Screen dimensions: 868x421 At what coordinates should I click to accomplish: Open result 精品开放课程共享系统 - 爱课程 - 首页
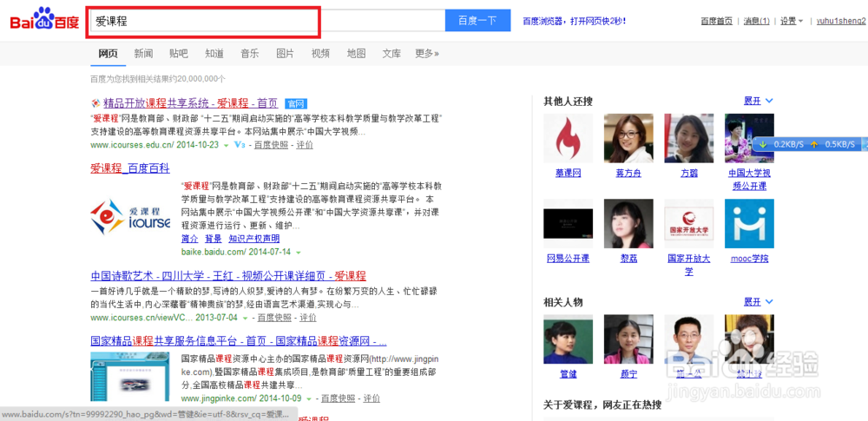[190, 103]
